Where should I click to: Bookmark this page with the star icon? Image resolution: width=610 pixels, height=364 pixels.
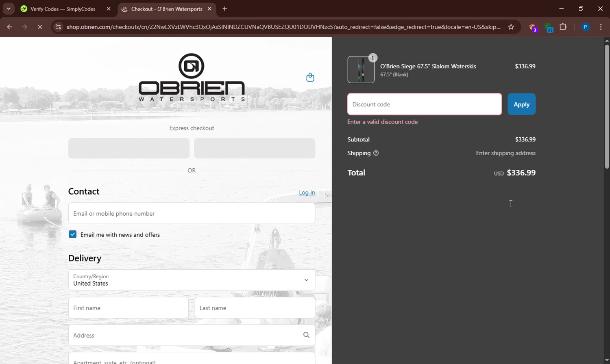coord(511,27)
